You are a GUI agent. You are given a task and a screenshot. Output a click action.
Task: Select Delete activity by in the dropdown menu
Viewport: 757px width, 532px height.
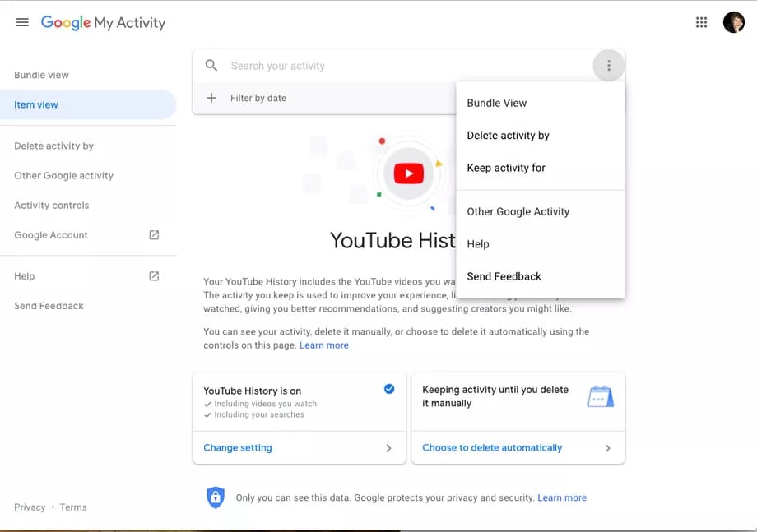click(508, 136)
